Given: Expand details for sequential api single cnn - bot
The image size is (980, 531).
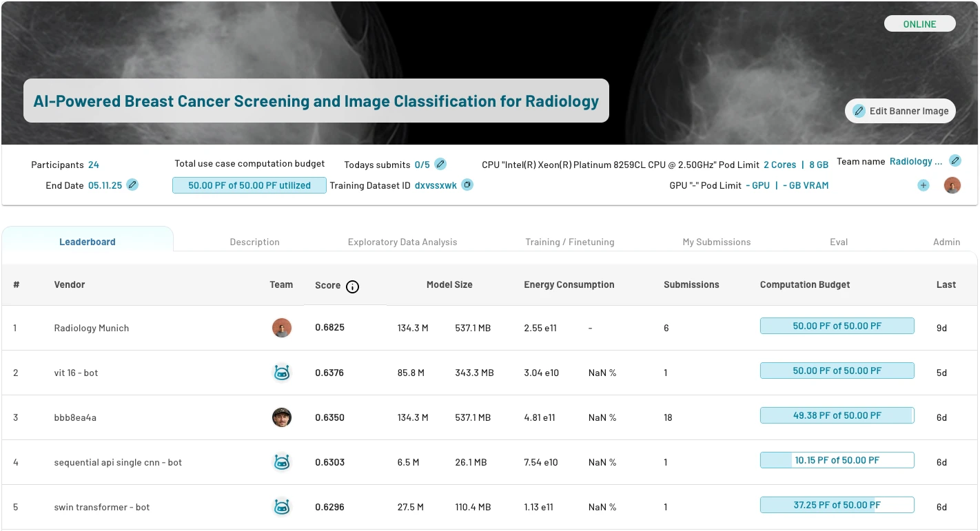Looking at the screenshot, I should (118, 462).
